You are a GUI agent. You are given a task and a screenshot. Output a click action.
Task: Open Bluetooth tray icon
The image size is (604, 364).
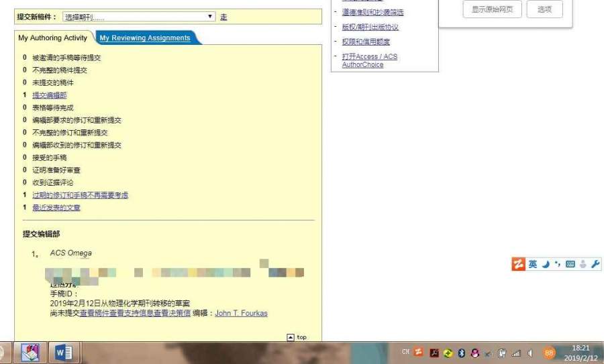(x=462, y=353)
